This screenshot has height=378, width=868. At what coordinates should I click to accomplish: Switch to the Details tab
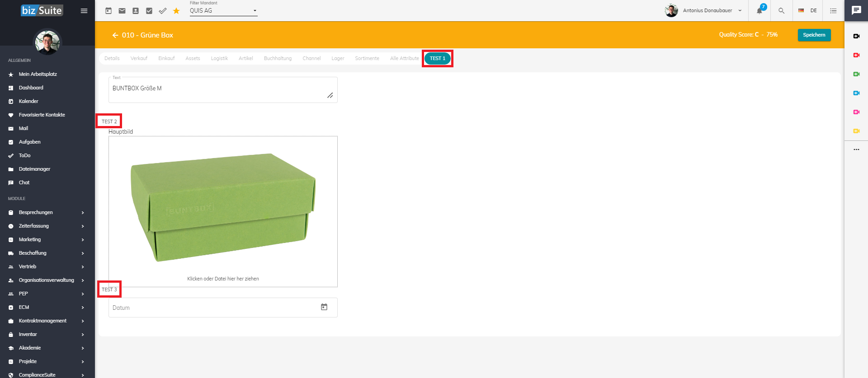pyautogui.click(x=112, y=58)
